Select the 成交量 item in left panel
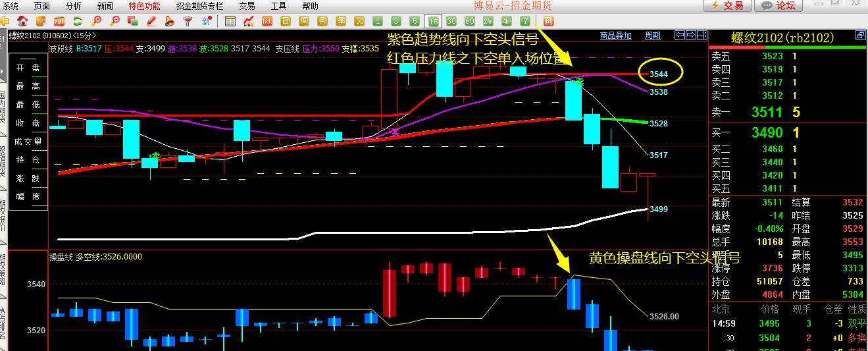The width and height of the screenshot is (868, 351). [x=28, y=142]
